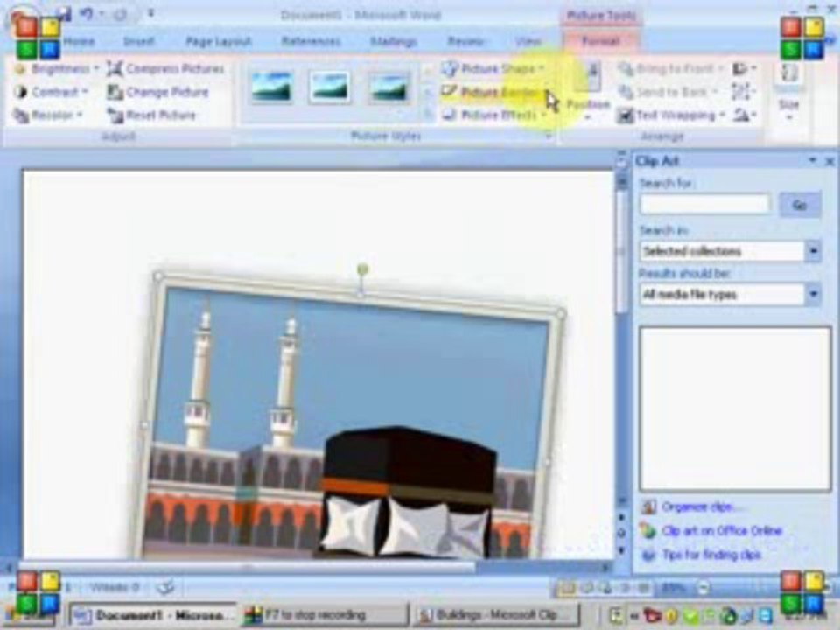Open the Home ribbon tab
Screen dimensions: 840x630
coord(80,42)
